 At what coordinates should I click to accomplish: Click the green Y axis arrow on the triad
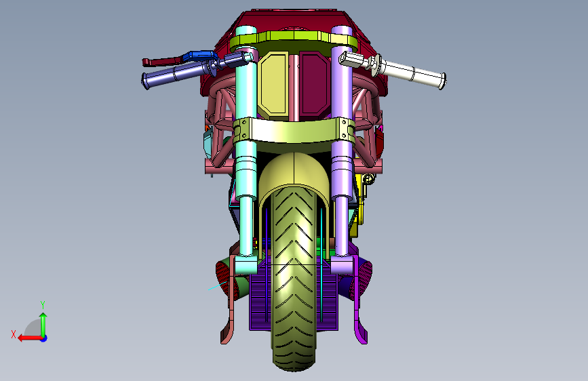pos(43,325)
